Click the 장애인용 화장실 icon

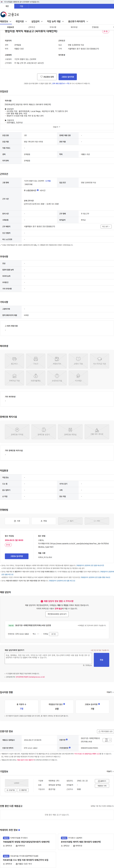70,432
